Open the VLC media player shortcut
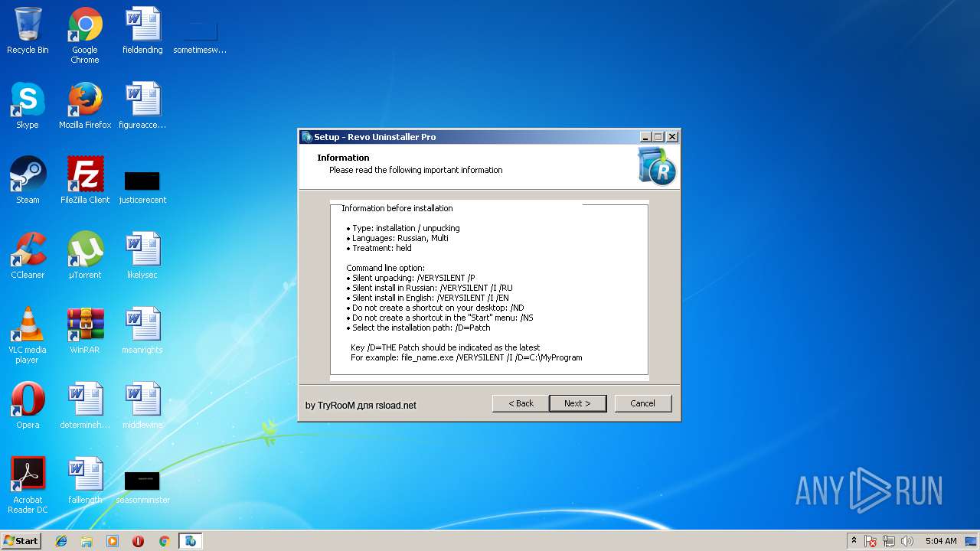Viewport: 980px width, 551px height. [28, 335]
